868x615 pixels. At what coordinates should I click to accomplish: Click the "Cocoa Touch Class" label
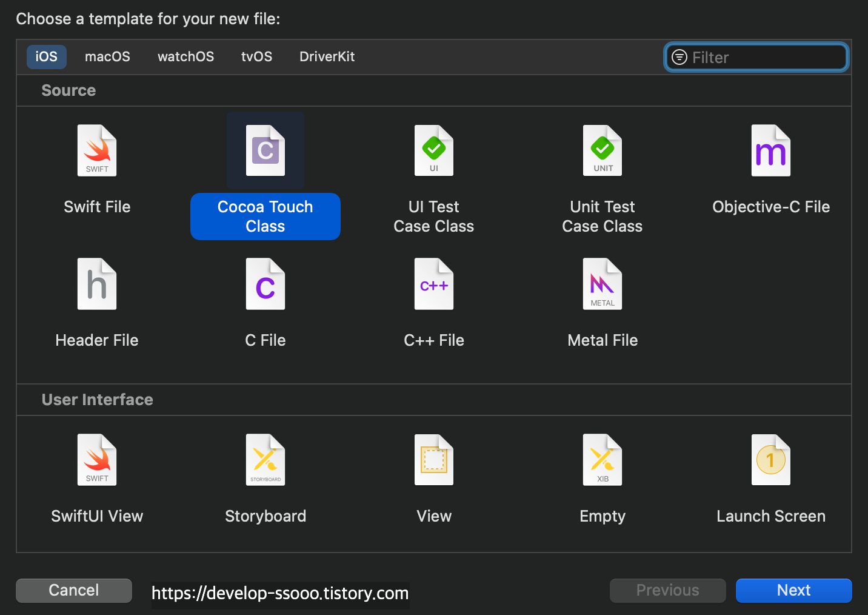coord(265,217)
